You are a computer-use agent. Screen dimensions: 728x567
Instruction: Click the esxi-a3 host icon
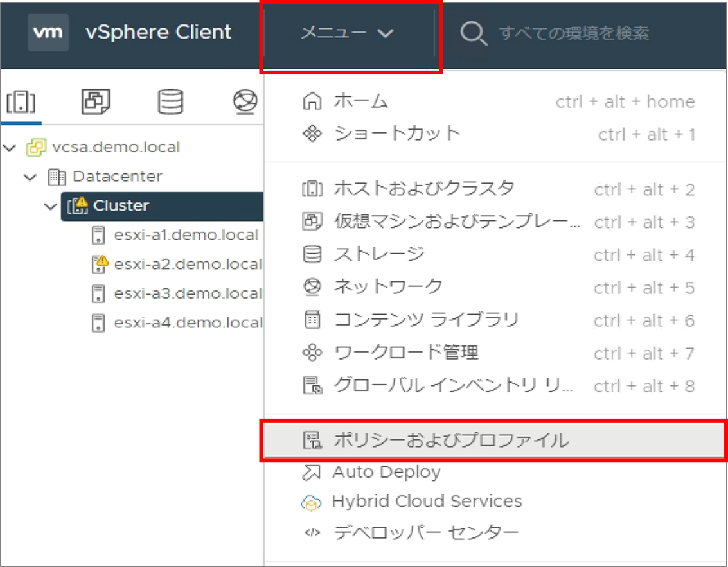coord(98,293)
